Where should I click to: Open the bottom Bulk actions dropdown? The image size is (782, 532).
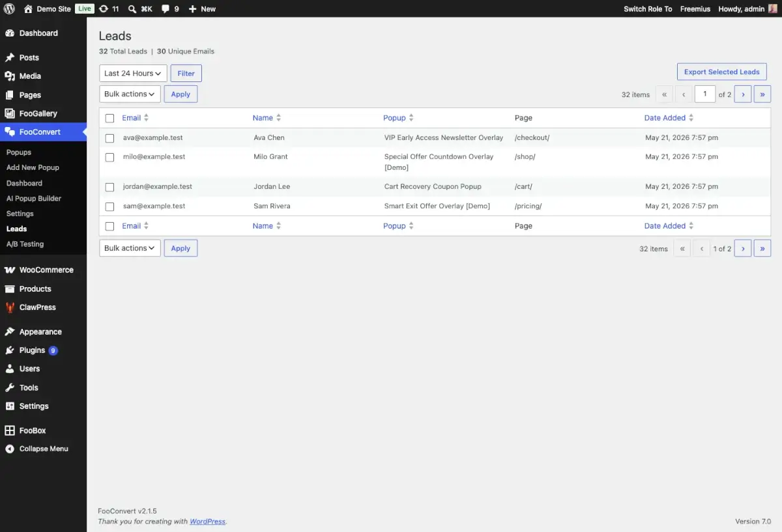point(130,248)
